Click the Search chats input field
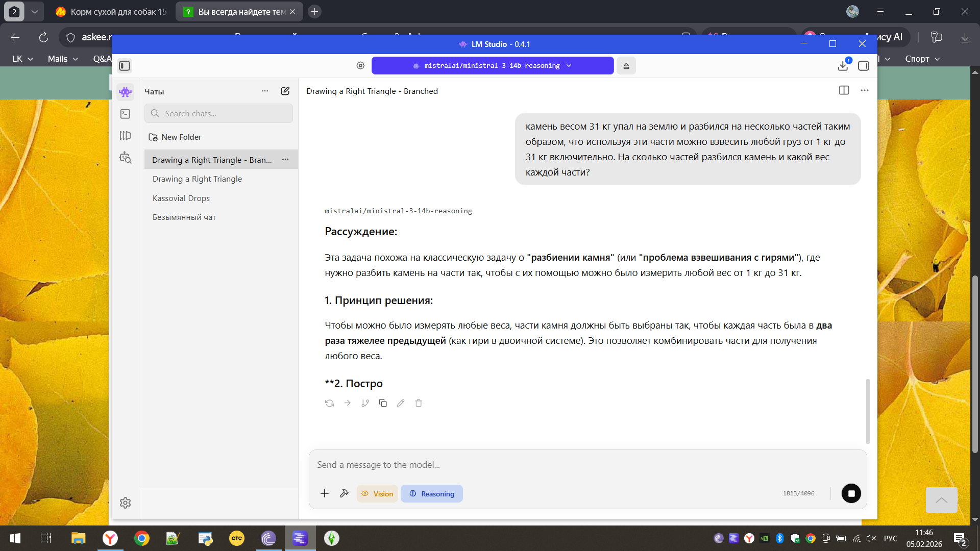Image resolution: width=980 pixels, height=551 pixels. click(x=219, y=113)
